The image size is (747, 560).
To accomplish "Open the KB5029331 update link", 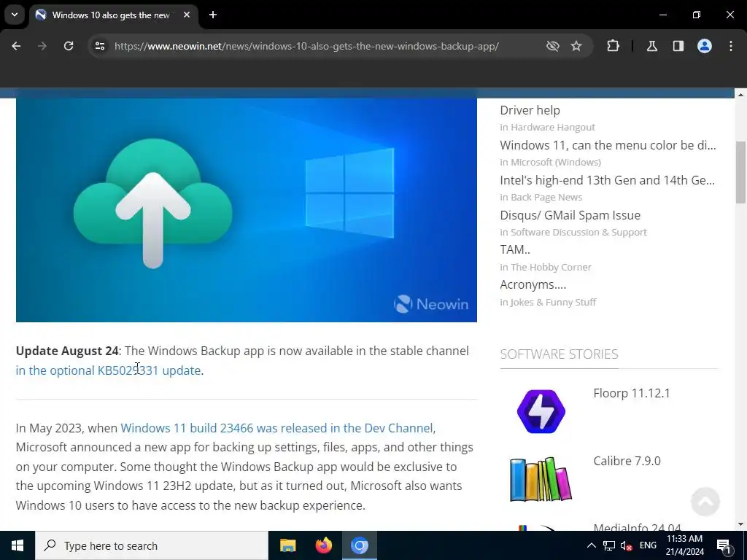I will (108, 370).
